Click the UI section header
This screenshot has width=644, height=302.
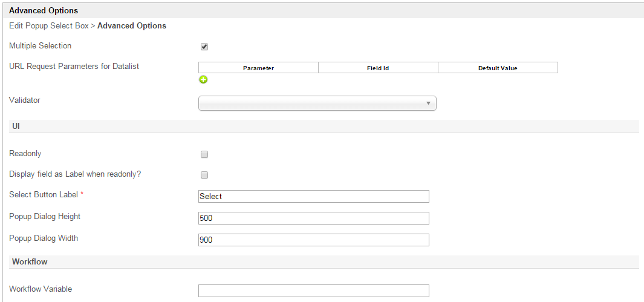pyautogui.click(x=16, y=125)
